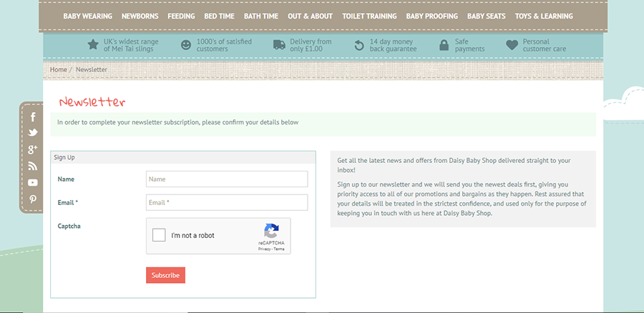Screen dimensions: 644x313
Task: Open the Baby Proofing menu
Action: [432, 16]
